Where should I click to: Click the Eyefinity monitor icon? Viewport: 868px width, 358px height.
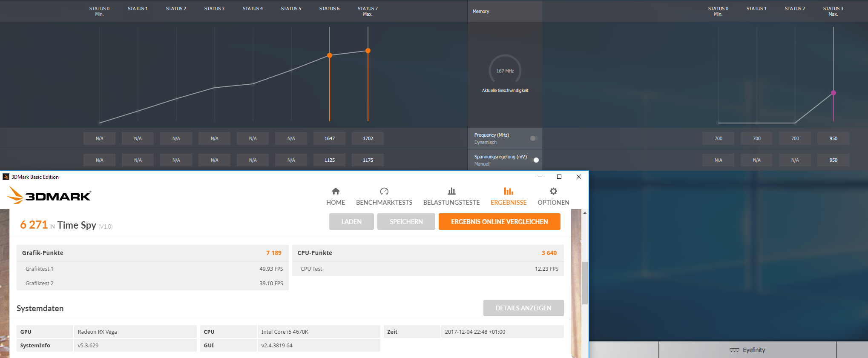[x=734, y=350]
